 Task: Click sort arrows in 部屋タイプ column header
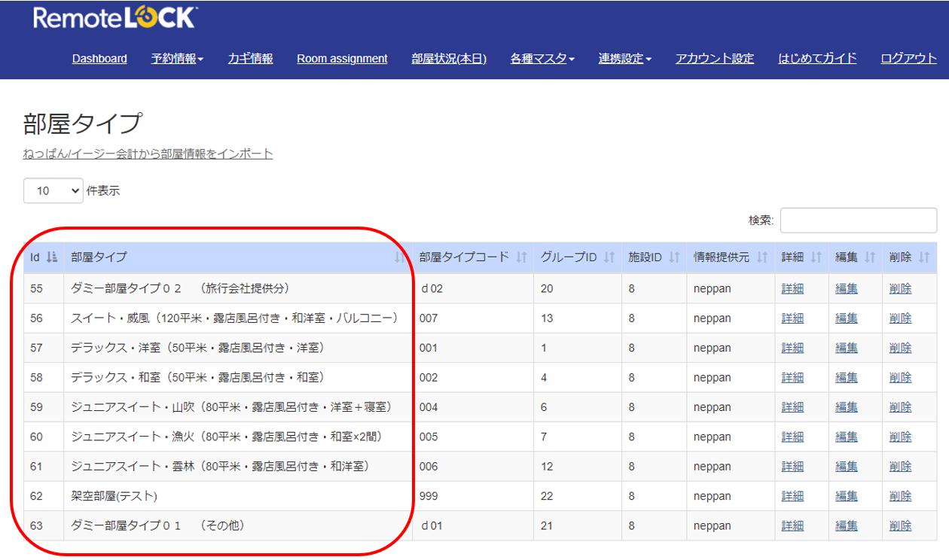(398, 257)
